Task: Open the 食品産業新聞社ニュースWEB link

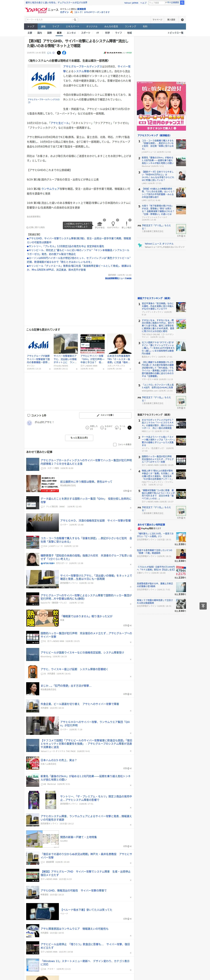Action: tap(118, 278)
